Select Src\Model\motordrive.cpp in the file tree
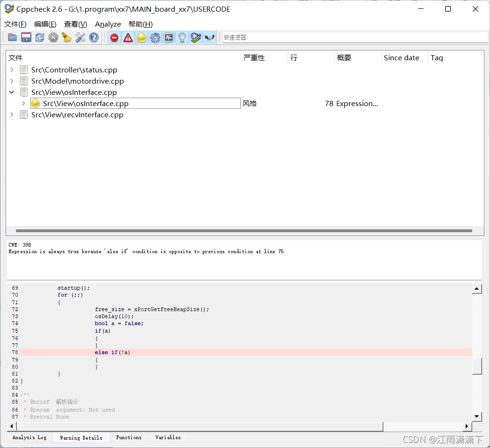This screenshot has width=490, height=448. tap(78, 81)
